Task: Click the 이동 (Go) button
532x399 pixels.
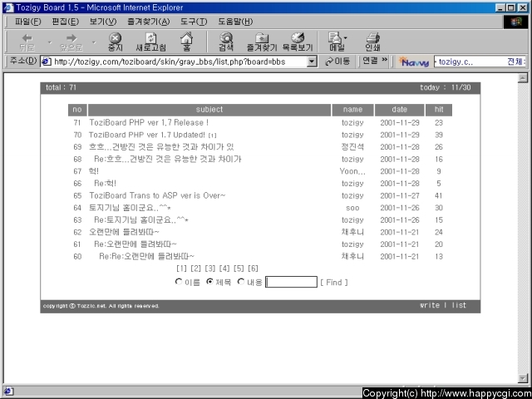Action: click(x=337, y=62)
